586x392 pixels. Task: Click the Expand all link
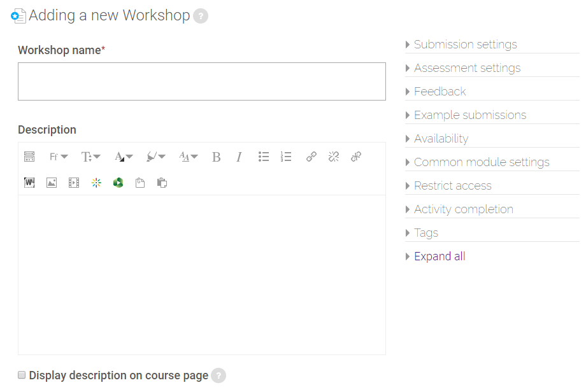click(x=439, y=256)
